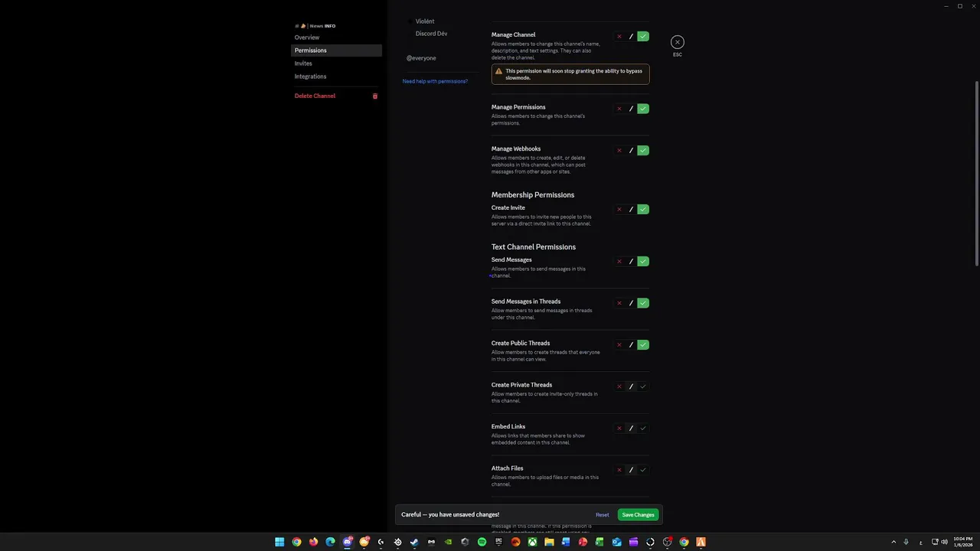Reset Send Messages to neutral slash
Viewport: 980px width, 551px height.
pos(631,262)
